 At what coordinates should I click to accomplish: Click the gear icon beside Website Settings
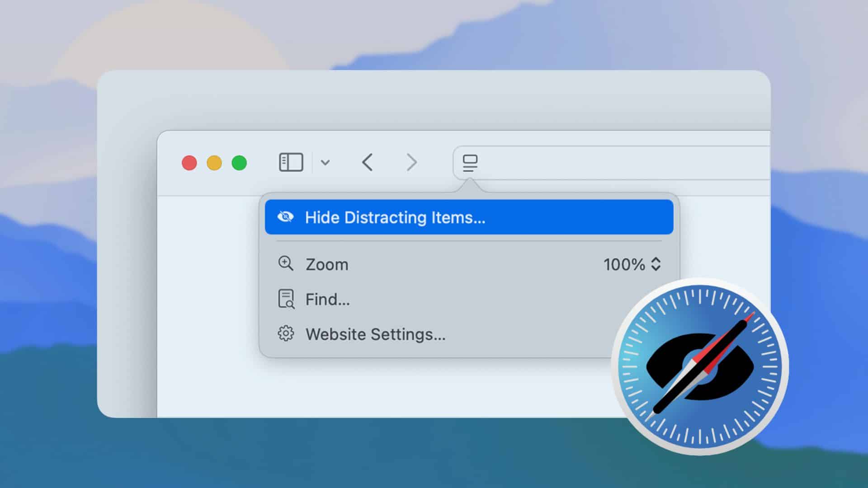286,334
